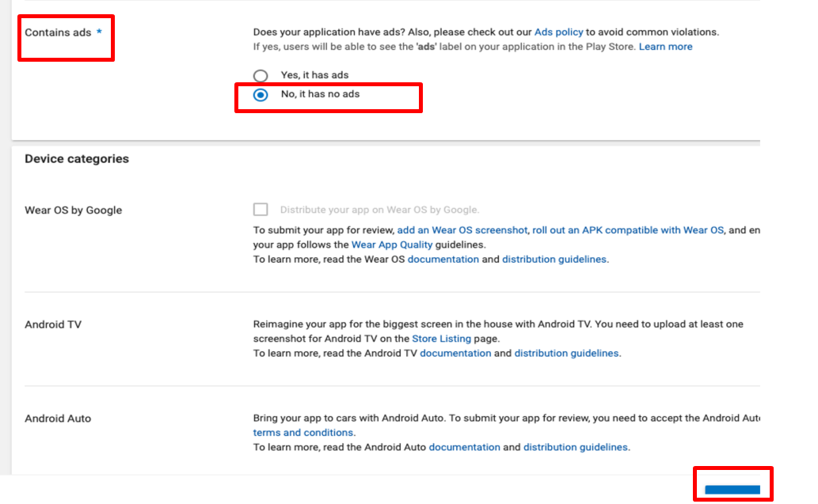Choose the "No, it has no ads" option
Image resolution: width=818 pixels, height=504 pixels.
pos(261,95)
